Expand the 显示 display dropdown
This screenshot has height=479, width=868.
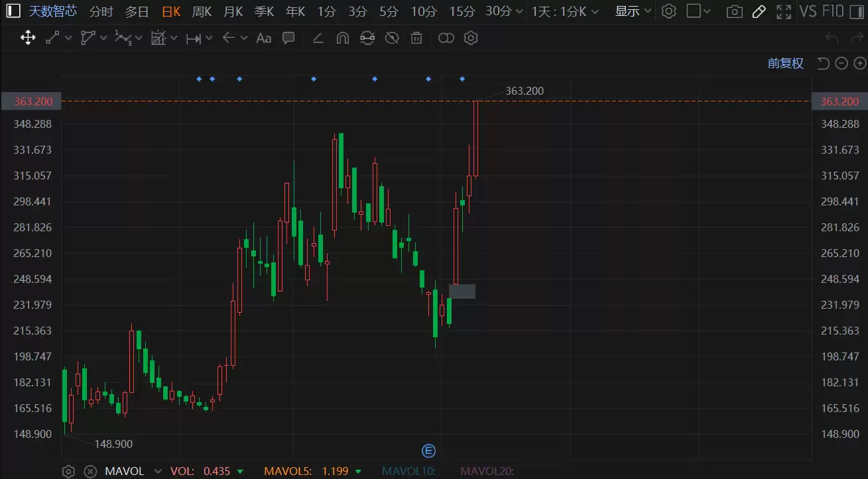click(x=633, y=11)
